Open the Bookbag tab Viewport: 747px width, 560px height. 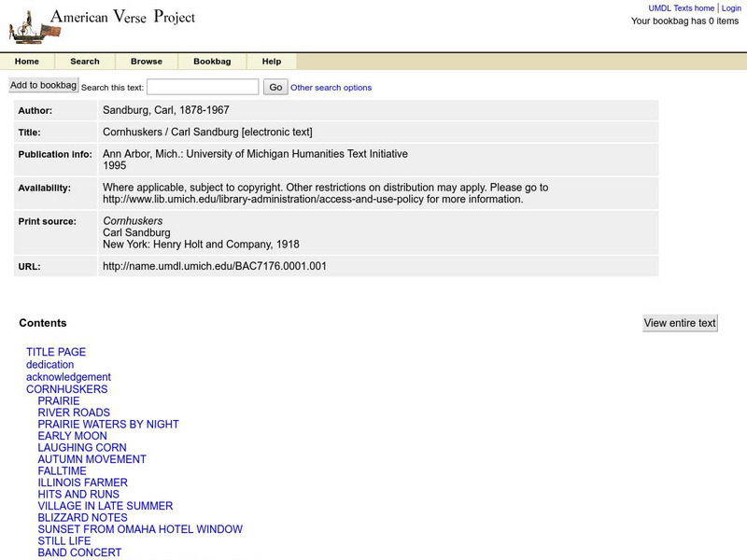point(212,61)
